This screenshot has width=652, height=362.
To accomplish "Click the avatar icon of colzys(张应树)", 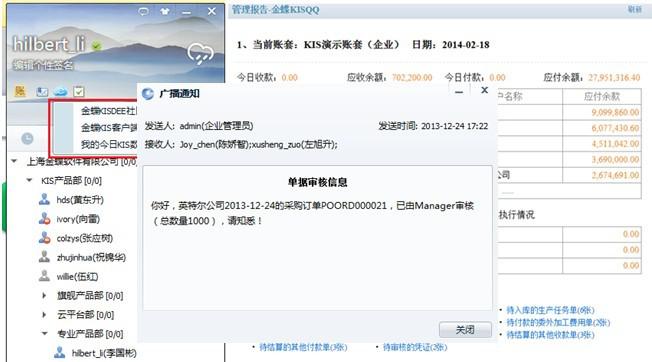I will (44, 238).
